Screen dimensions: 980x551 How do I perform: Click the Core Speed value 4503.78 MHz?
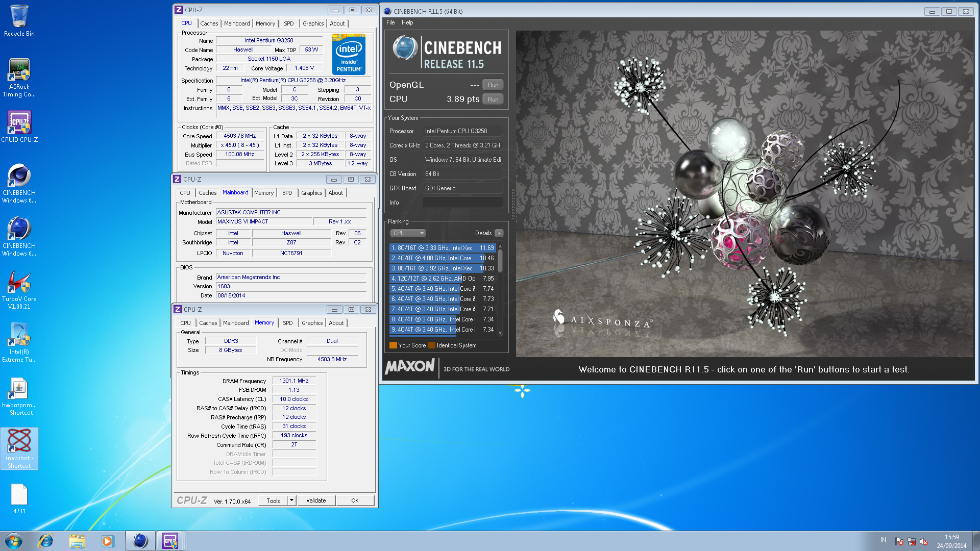click(x=240, y=136)
